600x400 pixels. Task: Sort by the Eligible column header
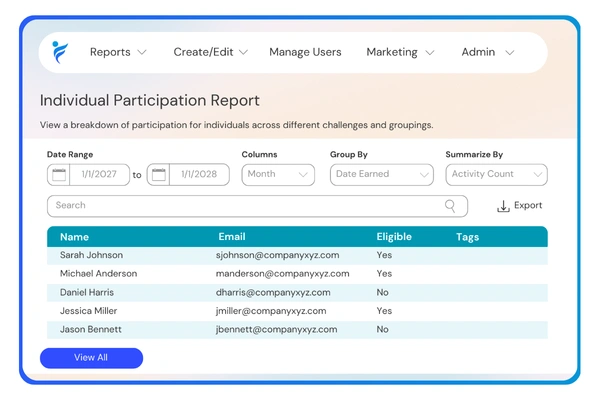click(394, 237)
